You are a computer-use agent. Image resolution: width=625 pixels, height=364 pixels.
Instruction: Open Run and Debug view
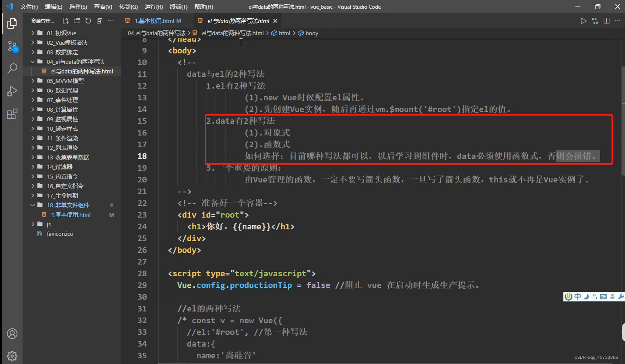(x=12, y=91)
